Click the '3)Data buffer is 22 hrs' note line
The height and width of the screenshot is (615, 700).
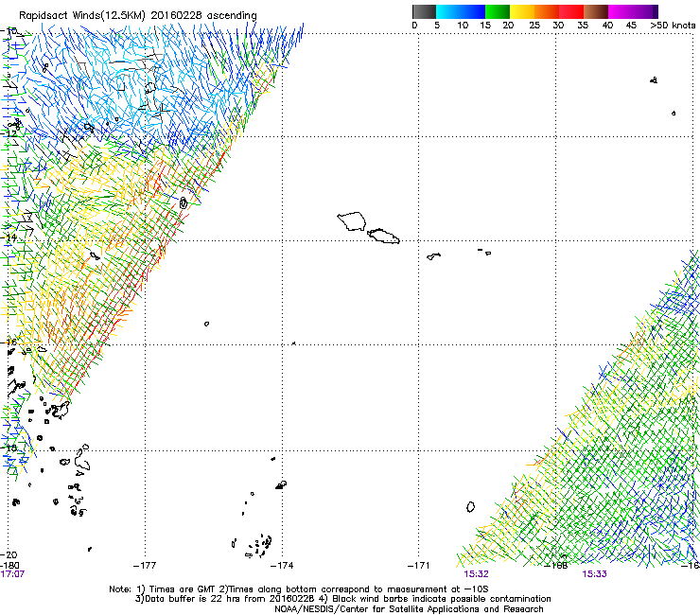click(x=342, y=599)
